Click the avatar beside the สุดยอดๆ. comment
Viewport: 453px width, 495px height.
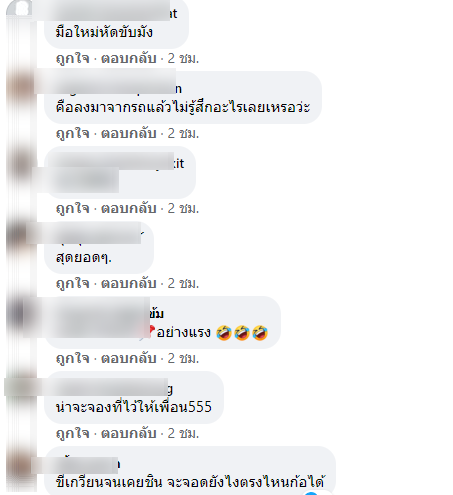coord(21,235)
